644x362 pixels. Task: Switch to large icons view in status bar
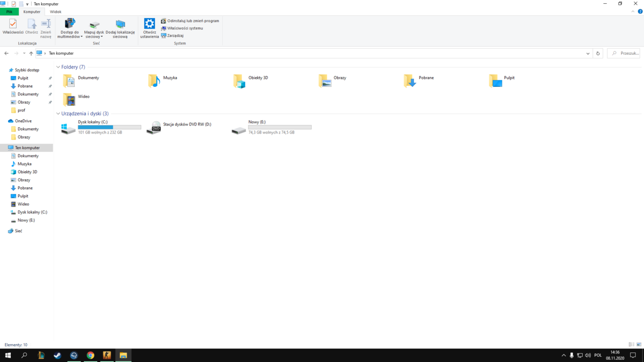pyautogui.click(x=638, y=345)
